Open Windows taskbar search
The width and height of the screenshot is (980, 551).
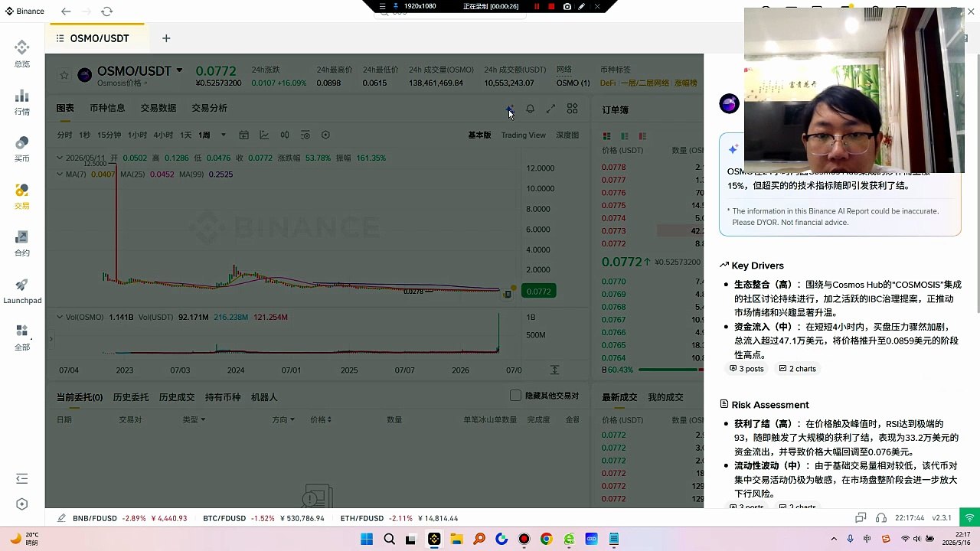pyautogui.click(x=389, y=539)
